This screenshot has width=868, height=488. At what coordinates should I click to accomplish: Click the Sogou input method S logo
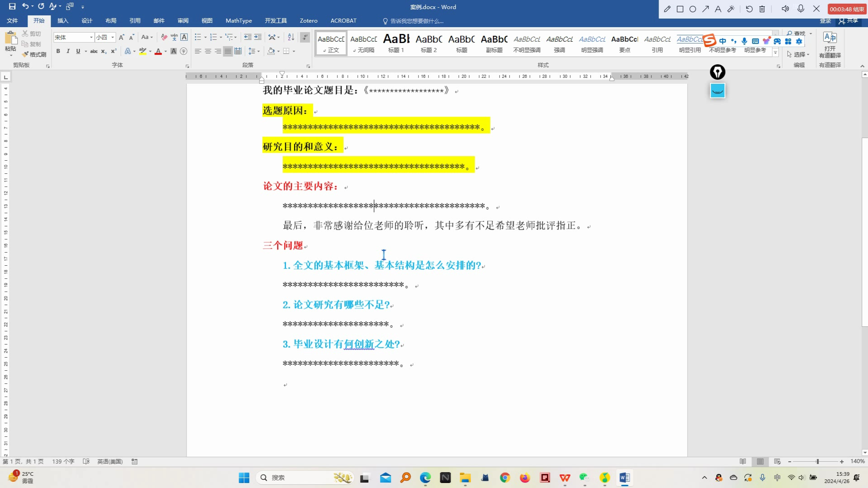click(709, 40)
